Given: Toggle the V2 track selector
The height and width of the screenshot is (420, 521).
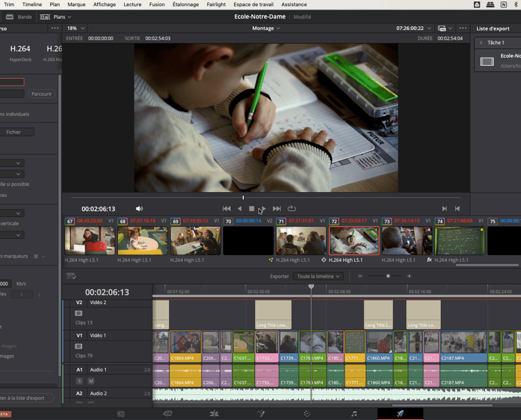Looking at the screenshot, I should (x=79, y=303).
